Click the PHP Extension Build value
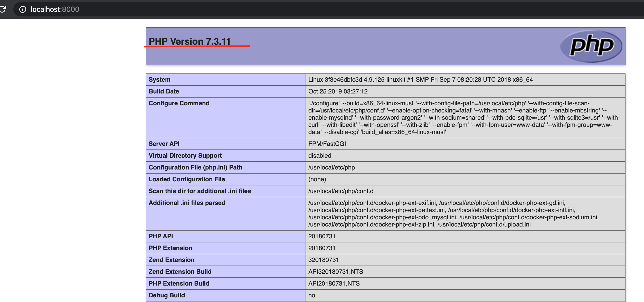Viewport: 644px width, 302px height. pos(334,284)
